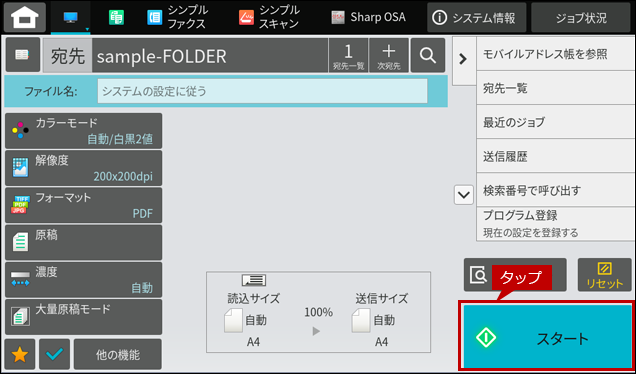Select the file name input field
Image resolution: width=636 pixels, height=374 pixels.
point(262,91)
